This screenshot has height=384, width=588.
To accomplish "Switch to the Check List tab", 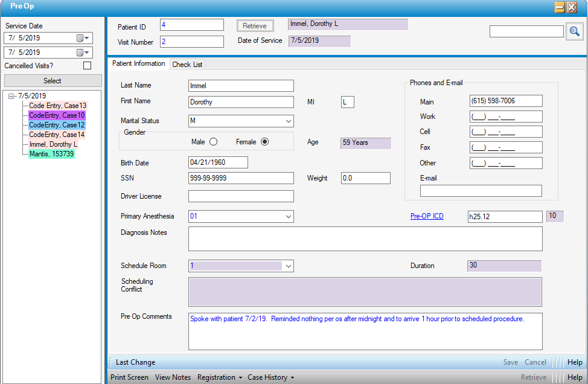I will coord(188,65).
